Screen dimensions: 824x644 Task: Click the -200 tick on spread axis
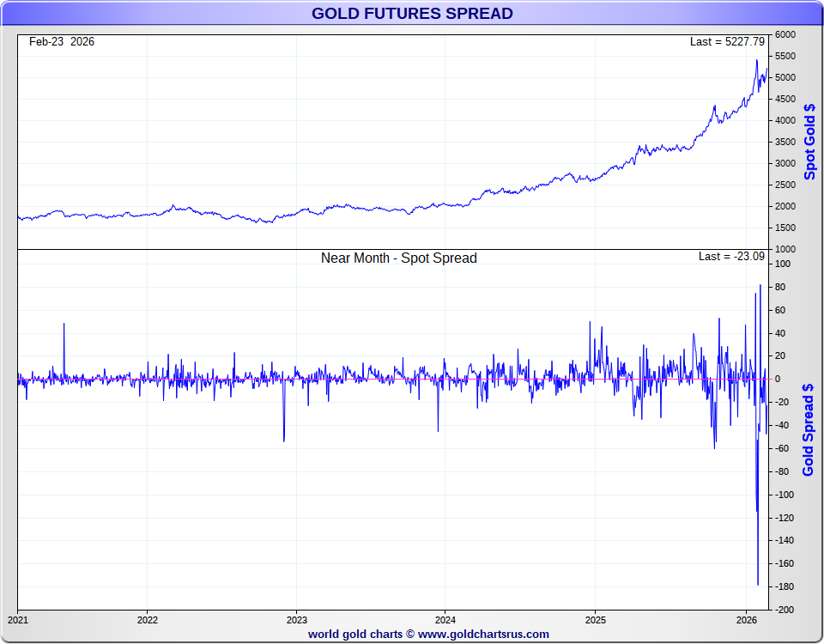785,610
